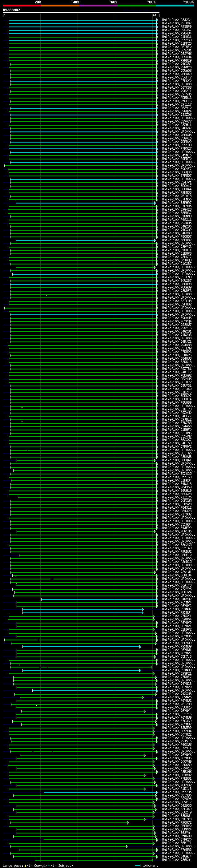Select the label UniRef100_Q24JV1
The width and height of the screenshot is (197, 868).
(x=177, y=182)
